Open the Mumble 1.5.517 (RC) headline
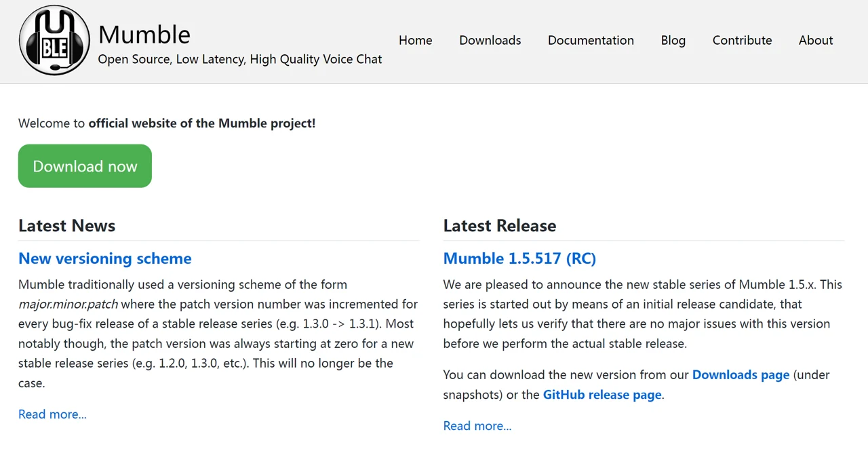868x449 pixels. point(519,258)
